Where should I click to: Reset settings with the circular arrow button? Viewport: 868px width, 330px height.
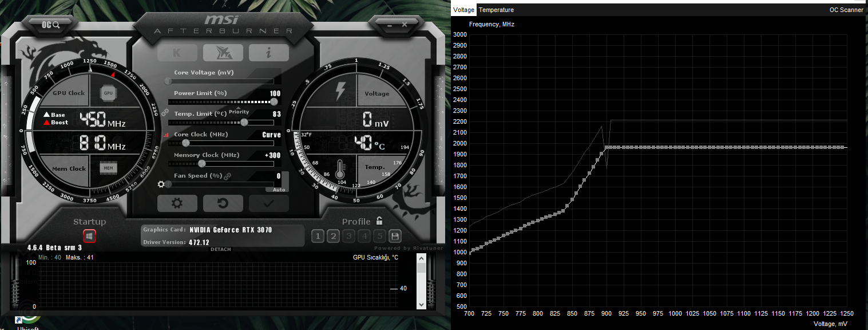click(x=223, y=203)
